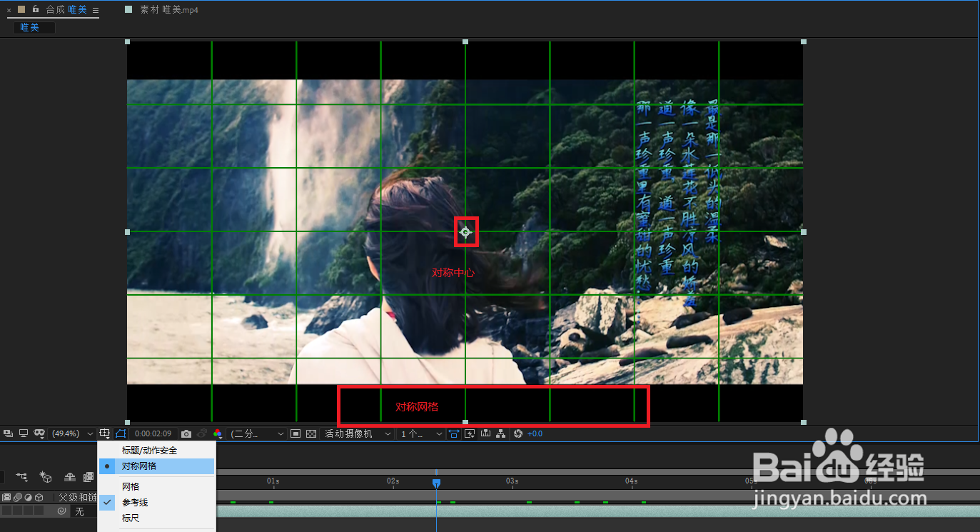Click the hide shy layers timeline icon
The image size is (980, 532).
click(70, 476)
